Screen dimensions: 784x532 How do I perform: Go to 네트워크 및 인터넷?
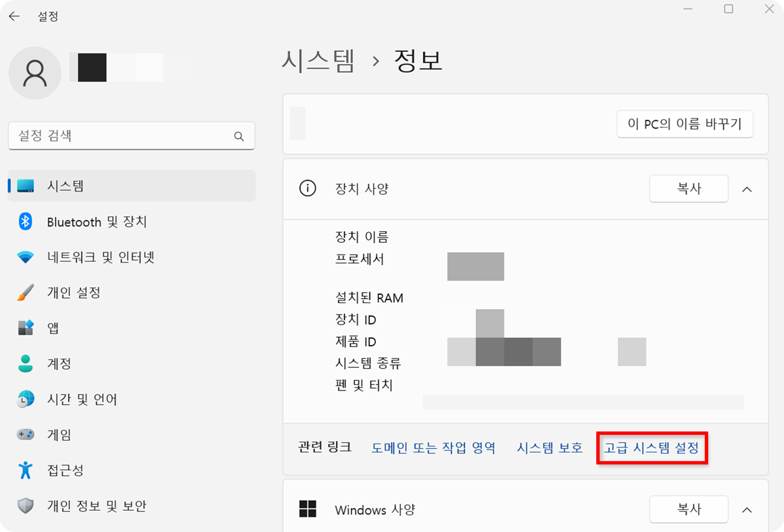click(x=132, y=257)
